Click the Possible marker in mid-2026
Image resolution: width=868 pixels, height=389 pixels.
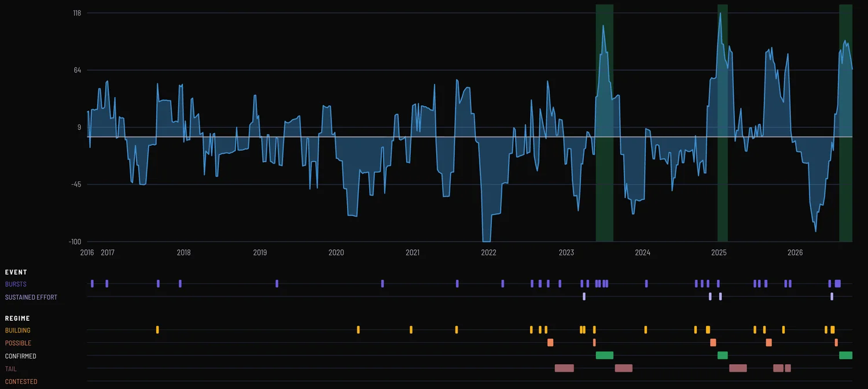(x=836, y=343)
